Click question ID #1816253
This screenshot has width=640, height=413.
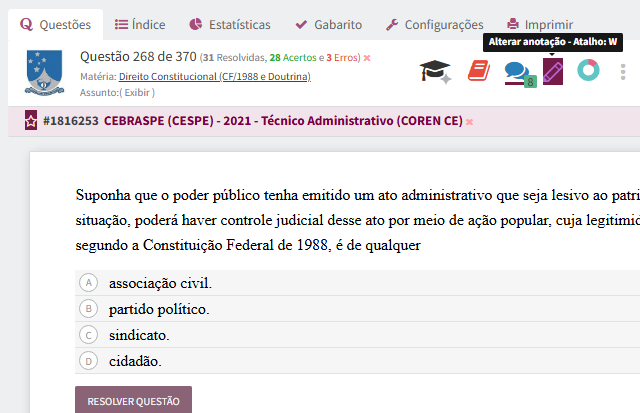tap(71, 121)
